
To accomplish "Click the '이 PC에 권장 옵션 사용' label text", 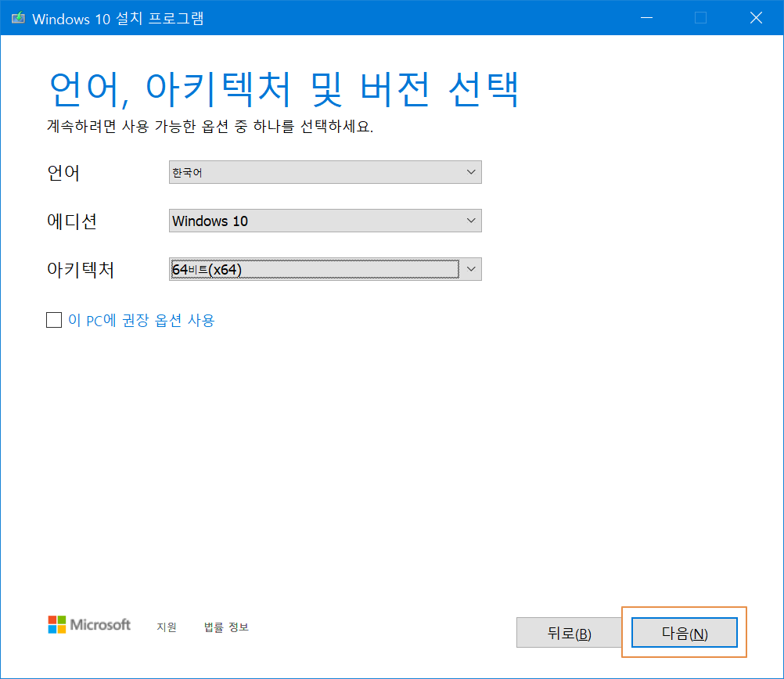I will (141, 320).
